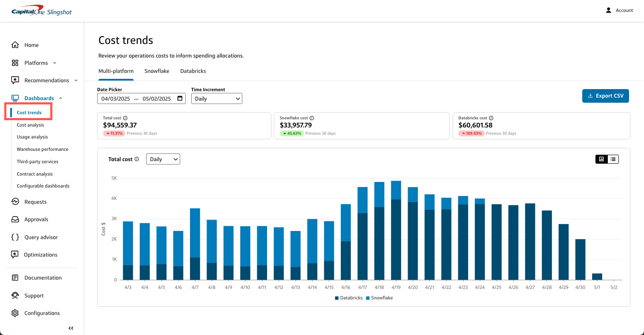The image size is (644, 335).
Task: Open the Support link
Action: 34,295
